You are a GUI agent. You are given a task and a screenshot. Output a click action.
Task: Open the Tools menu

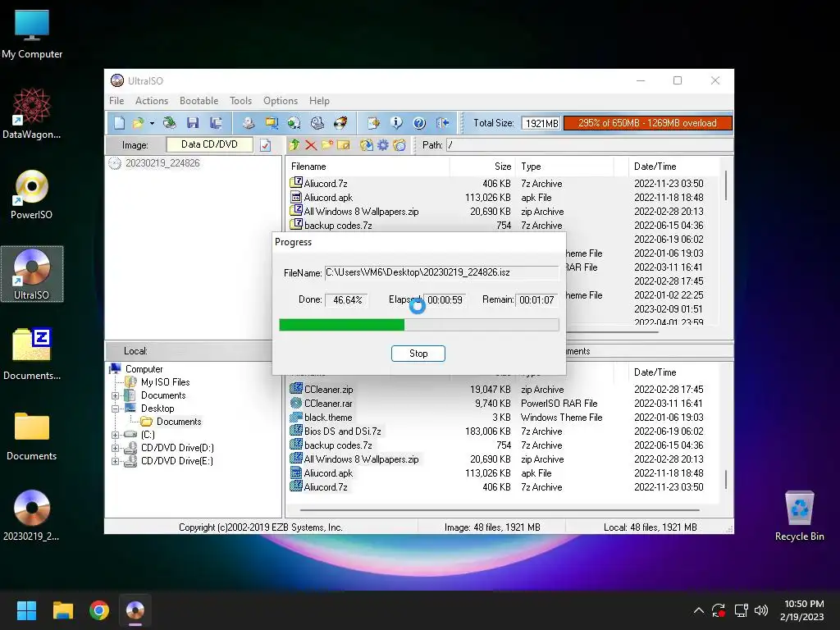tap(240, 101)
